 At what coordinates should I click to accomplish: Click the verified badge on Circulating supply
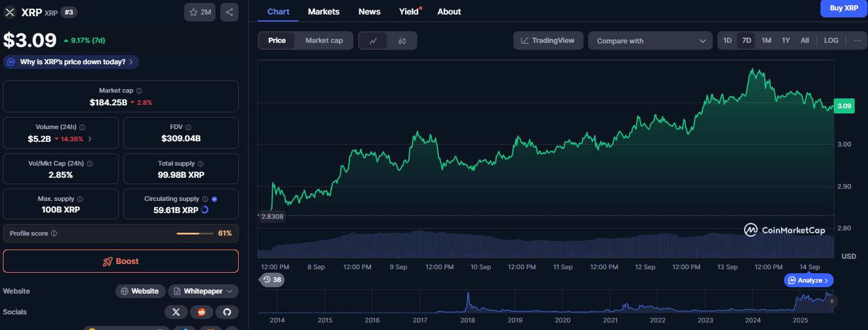(214, 199)
